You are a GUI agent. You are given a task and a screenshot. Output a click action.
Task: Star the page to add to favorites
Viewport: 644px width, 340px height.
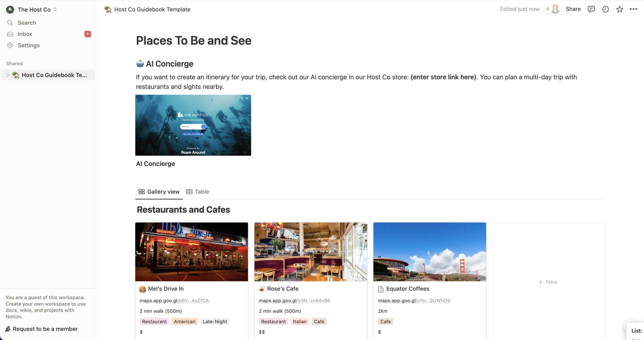click(x=620, y=9)
